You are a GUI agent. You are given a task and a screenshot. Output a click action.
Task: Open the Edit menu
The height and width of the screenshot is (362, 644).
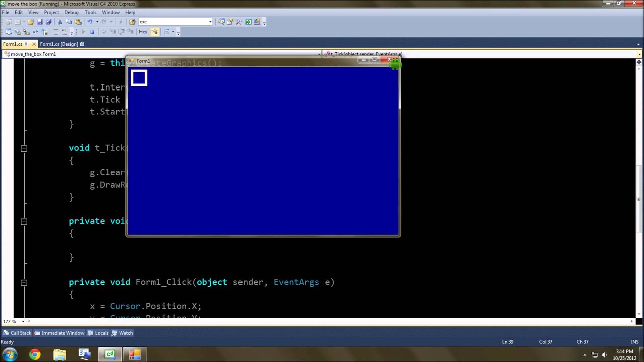[18, 12]
